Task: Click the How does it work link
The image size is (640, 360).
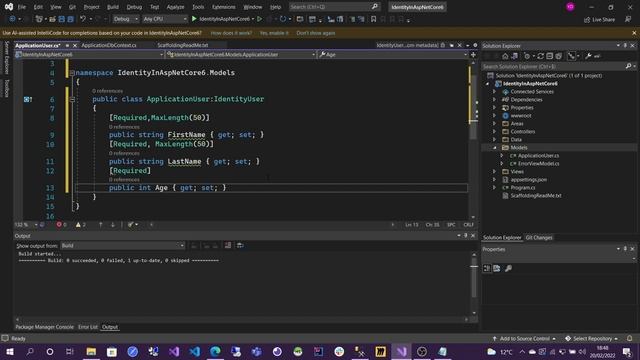Action: pyautogui.click(x=231, y=33)
